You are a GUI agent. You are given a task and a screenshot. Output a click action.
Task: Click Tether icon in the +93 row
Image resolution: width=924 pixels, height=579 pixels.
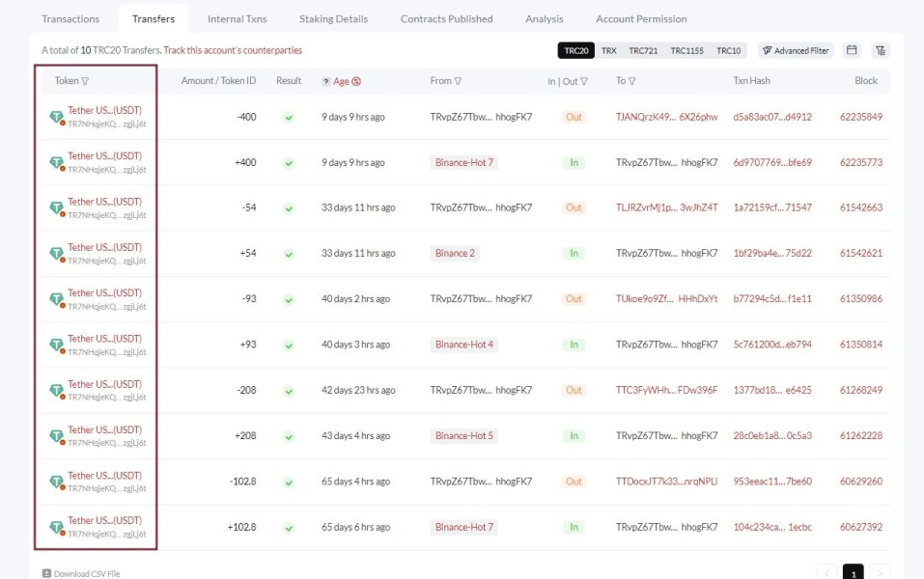pyautogui.click(x=57, y=345)
